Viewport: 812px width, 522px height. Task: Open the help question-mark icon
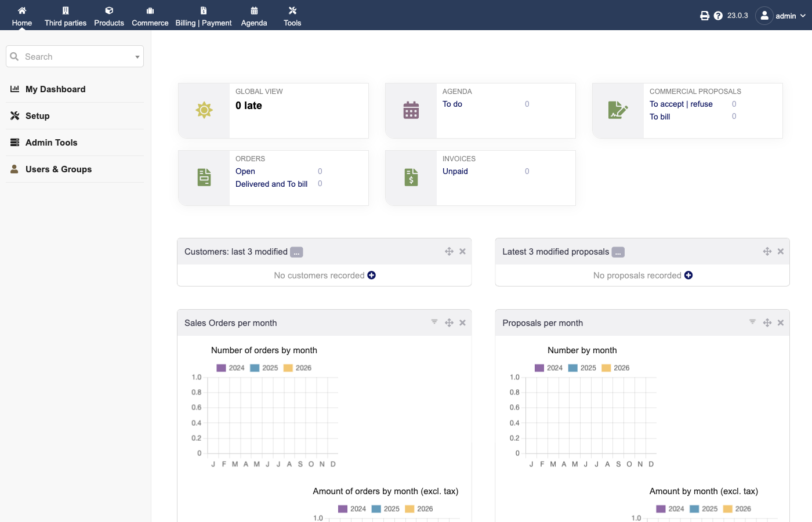[718, 16]
